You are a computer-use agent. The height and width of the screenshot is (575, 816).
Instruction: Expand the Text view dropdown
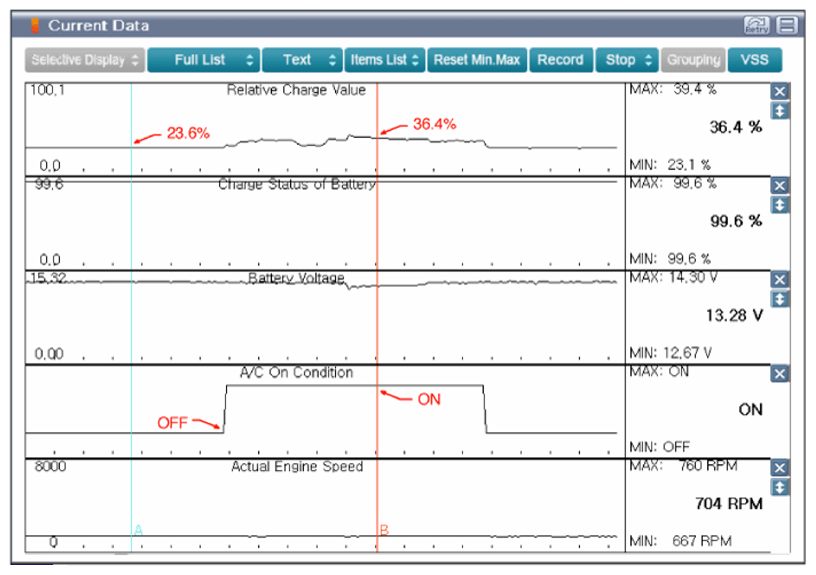(x=302, y=60)
